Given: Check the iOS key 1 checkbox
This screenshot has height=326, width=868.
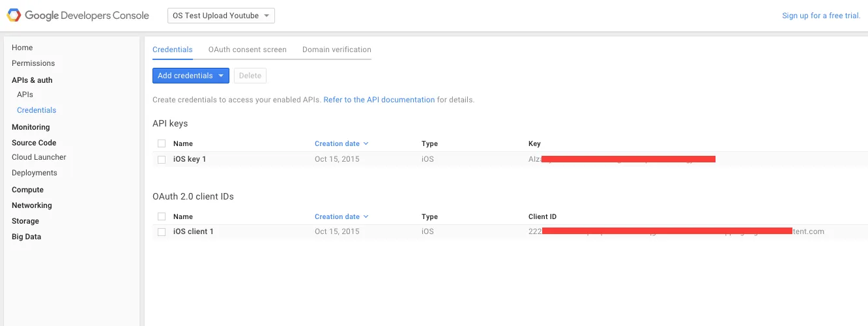Looking at the screenshot, I should pyautogui.click(x=162, y=159).
